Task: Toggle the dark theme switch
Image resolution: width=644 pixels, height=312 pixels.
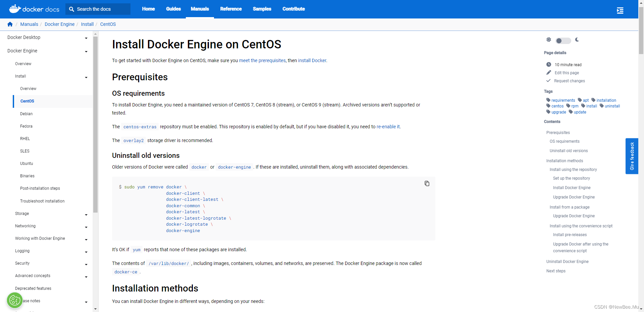Action: click(563, 41)
